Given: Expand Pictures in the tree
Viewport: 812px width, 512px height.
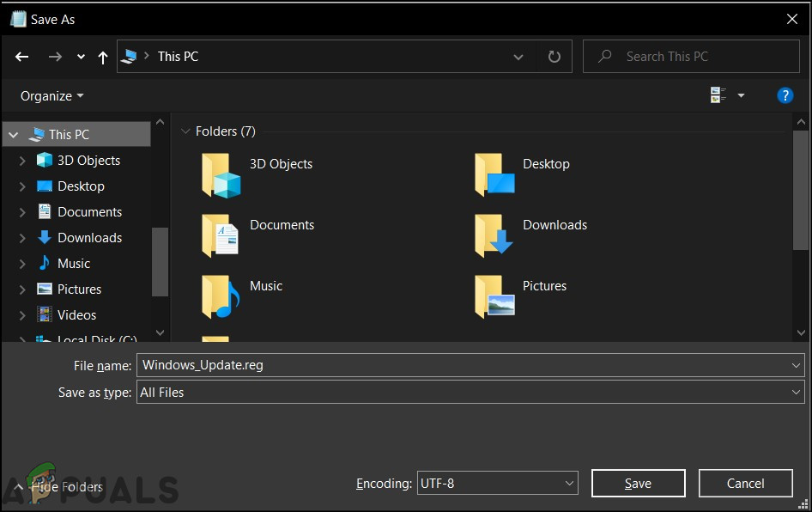Looking at the screenshot, I should [x=22, y=290].
